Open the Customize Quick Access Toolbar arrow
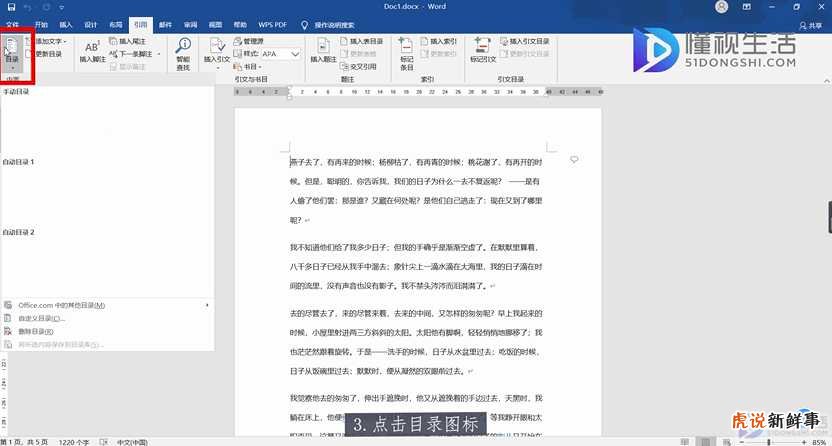This screenshot has height=446, width=832. 62,7
